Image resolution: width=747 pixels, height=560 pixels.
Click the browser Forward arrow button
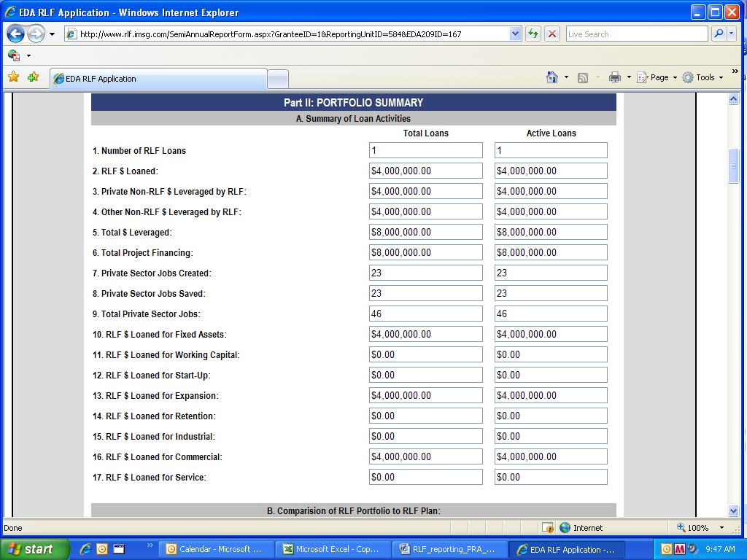click(36, 34)
